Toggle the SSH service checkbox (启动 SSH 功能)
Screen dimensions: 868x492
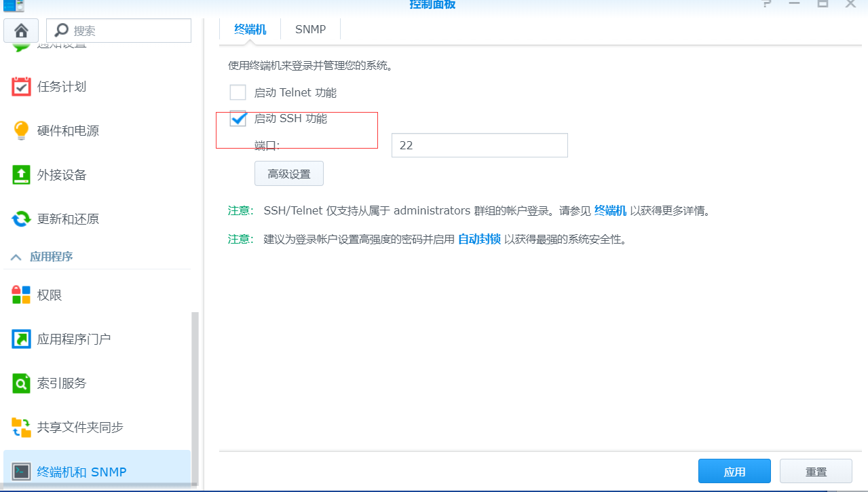click(238, 119)
